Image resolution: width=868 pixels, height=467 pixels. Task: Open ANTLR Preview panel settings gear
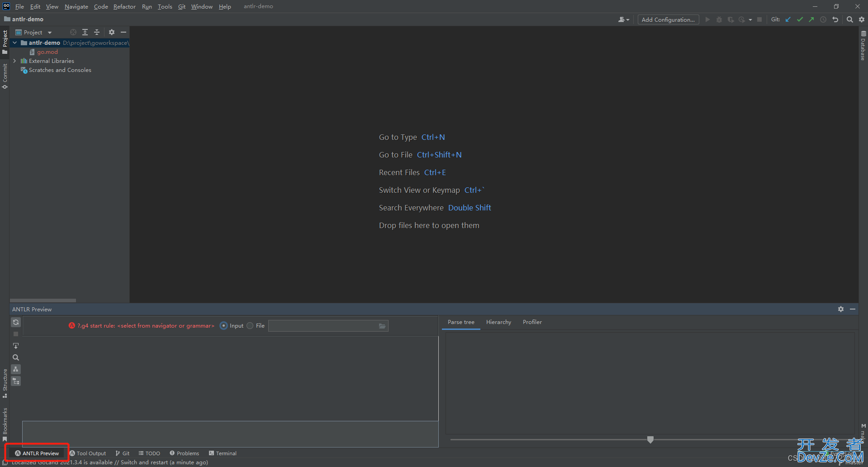(x=841, y=309)
